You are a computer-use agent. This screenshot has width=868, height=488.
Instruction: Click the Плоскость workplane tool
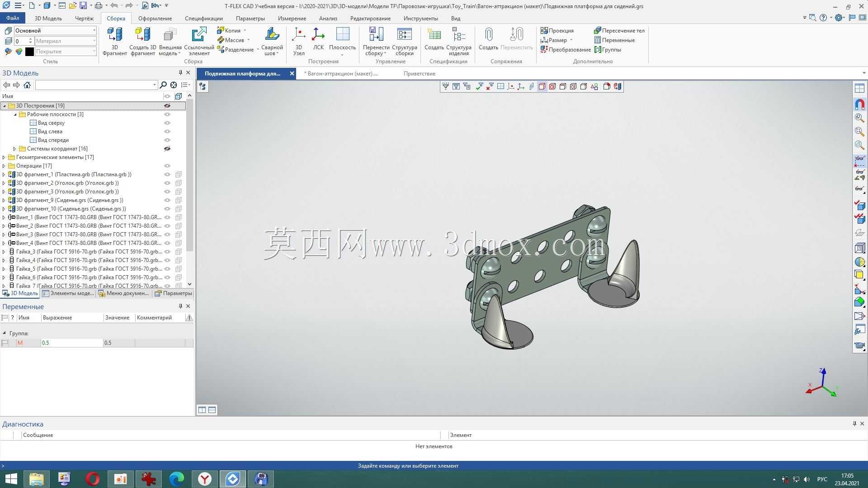342,41
